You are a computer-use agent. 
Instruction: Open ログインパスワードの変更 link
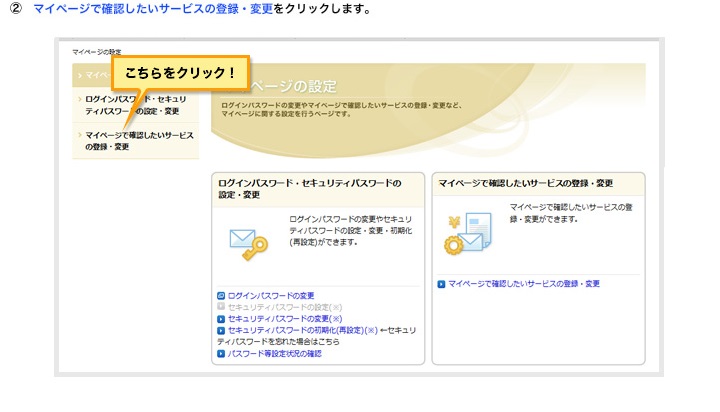point(271,296)
